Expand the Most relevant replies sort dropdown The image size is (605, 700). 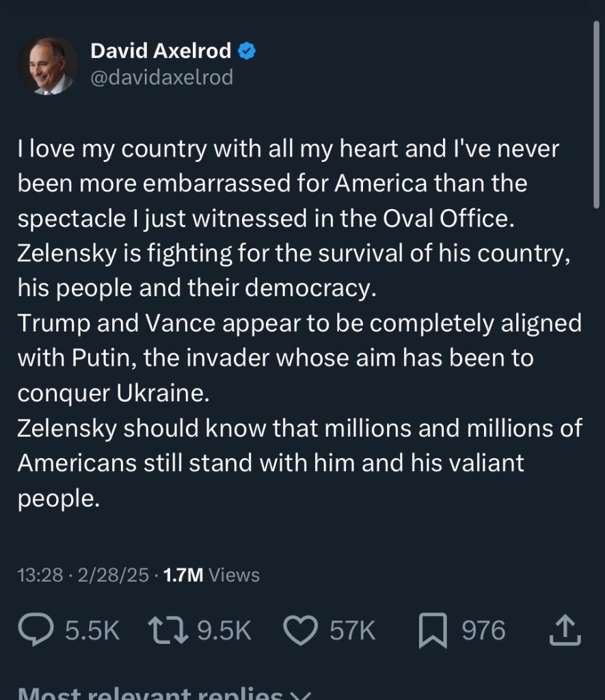coord(150,693)
